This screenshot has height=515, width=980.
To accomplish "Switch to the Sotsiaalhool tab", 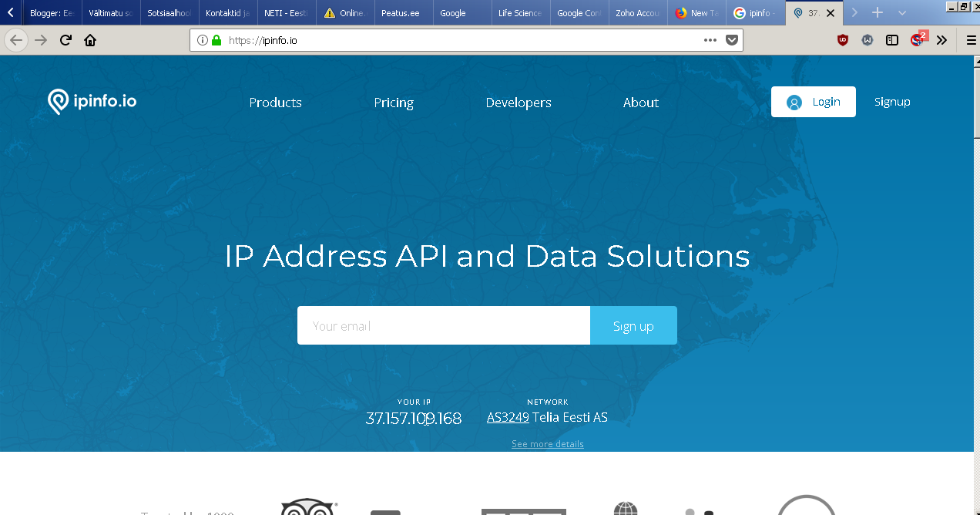I will [x=169, y=13].
